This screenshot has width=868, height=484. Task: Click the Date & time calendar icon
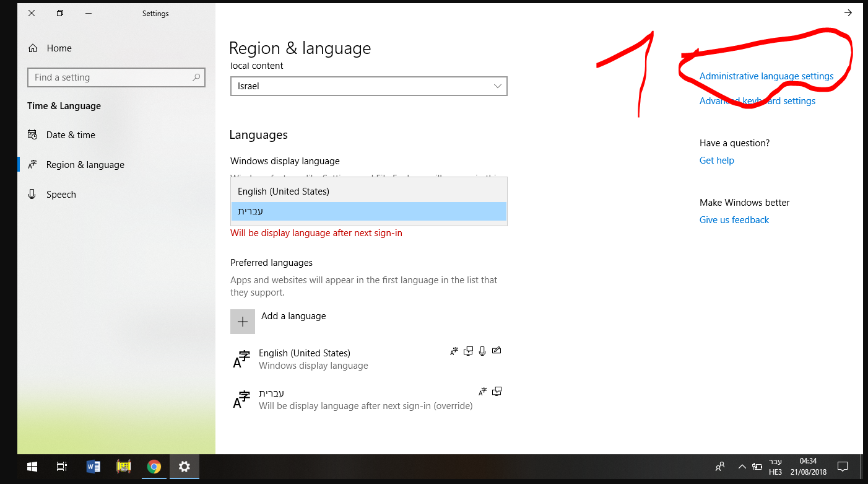[x=33, y=135]
